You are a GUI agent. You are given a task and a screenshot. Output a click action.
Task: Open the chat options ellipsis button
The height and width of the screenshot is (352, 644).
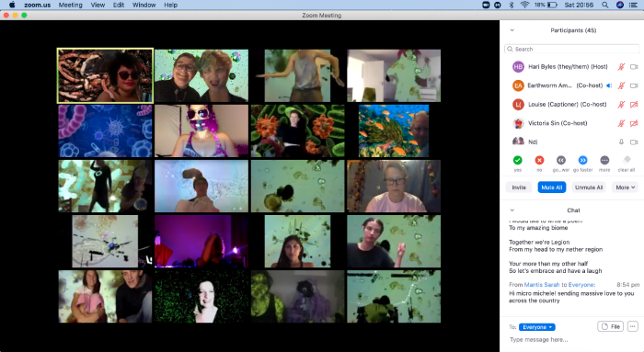pyautogui.click(x=633, y=326)
